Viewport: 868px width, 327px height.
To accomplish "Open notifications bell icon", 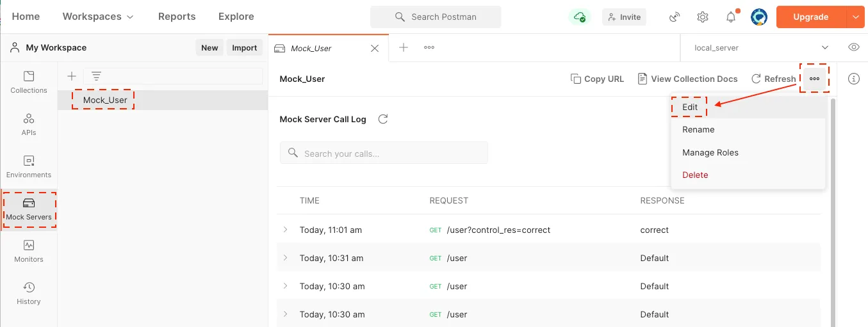I will point(731,17).
